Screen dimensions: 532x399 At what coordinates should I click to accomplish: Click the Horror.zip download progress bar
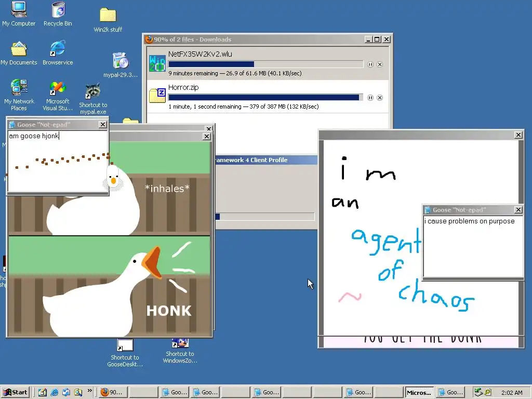[x=265, y=98]
